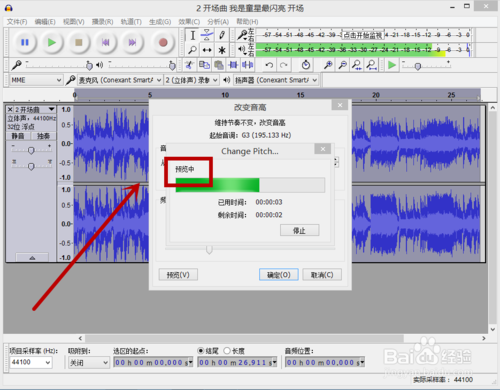This screenshot has width=500, height=390.
Task: Open the project sample rate 44100 dropdown
Action: tap(31, 362)
